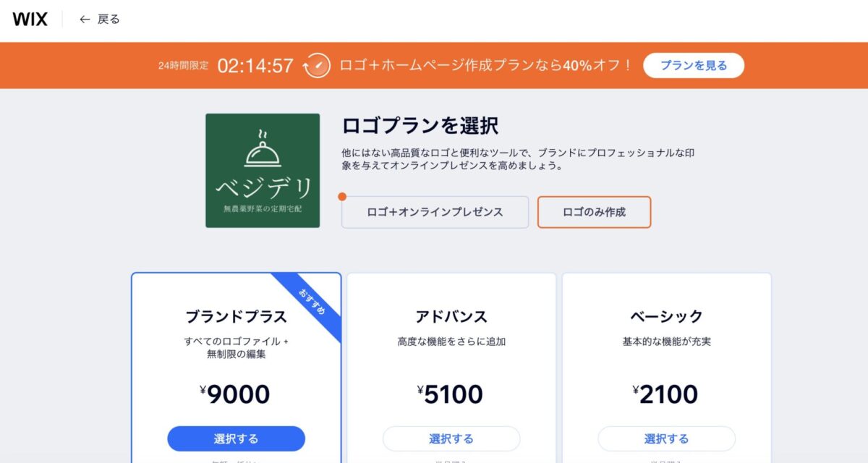The width and height of the screenshot is (868, 463).
Task: Click the ¥9000 price on ブランドプラス
Action: pyautogui.click(x=235, y=394)
